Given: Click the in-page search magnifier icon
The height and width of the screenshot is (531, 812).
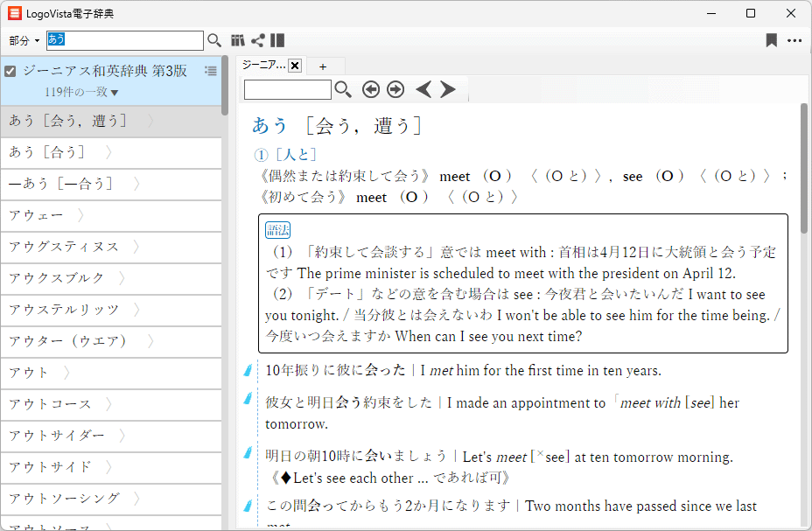Looking at the screenshot, I should coord(344,89).
